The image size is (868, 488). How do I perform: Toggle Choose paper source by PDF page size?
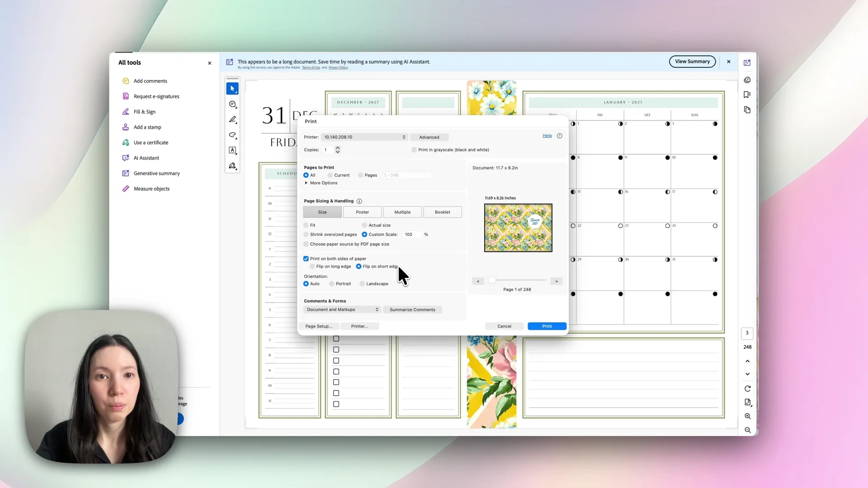click(306, 244)
